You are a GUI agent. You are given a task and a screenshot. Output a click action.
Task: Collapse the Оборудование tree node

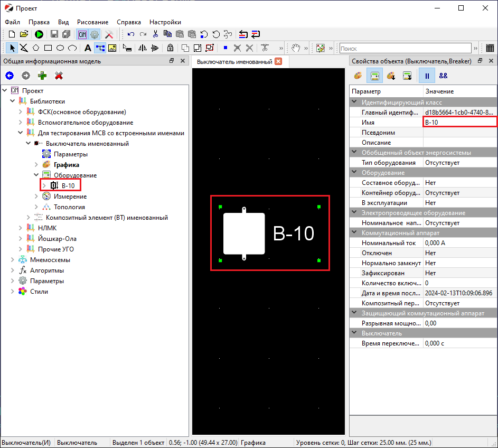pyautogui.click(x=36, y=175)
